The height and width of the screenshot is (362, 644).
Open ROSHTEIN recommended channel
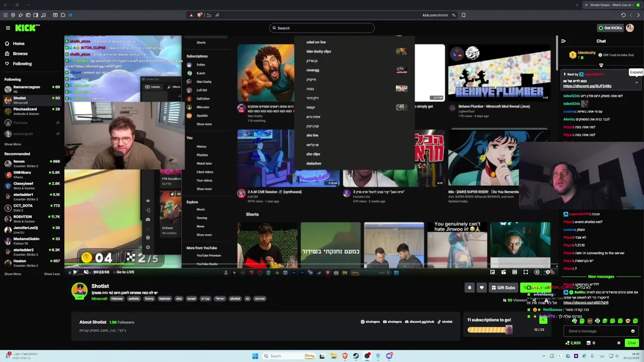pyautogui.click(x=32, y=219)
